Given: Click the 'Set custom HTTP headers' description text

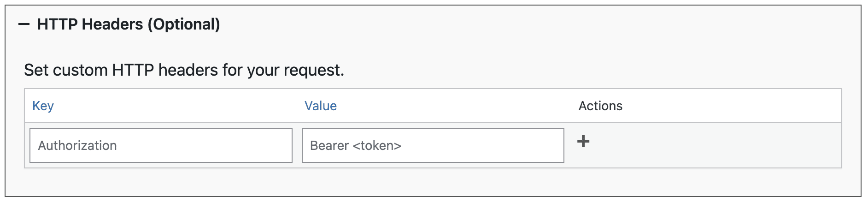Looking at the screenshot, I should (184, 70).
